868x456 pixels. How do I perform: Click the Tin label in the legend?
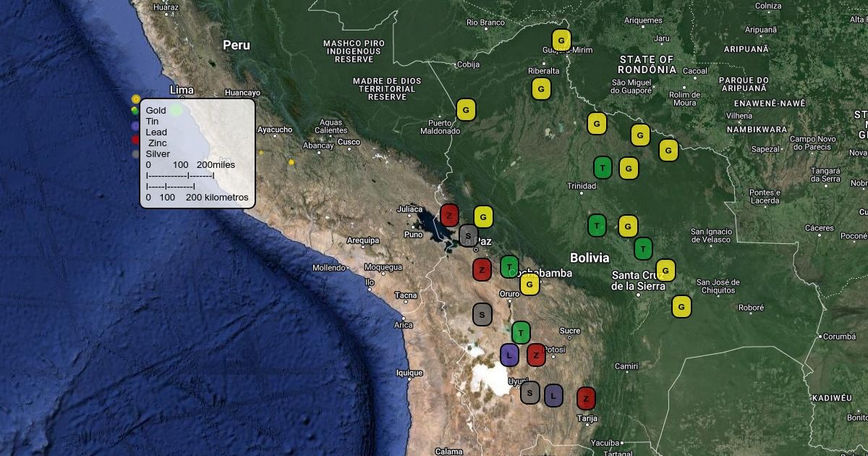pyautogui.click(x=152, y=122)
